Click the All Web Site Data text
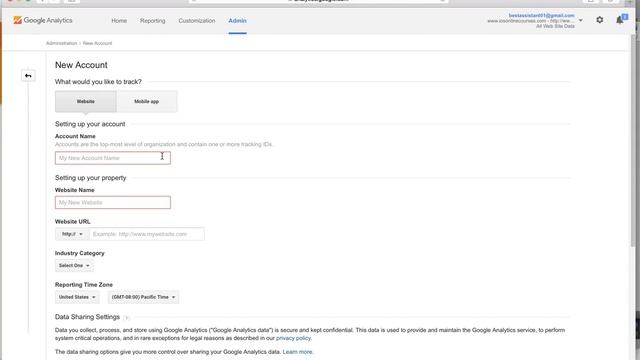Screen dimensions: 640x360 click(555, 26)
